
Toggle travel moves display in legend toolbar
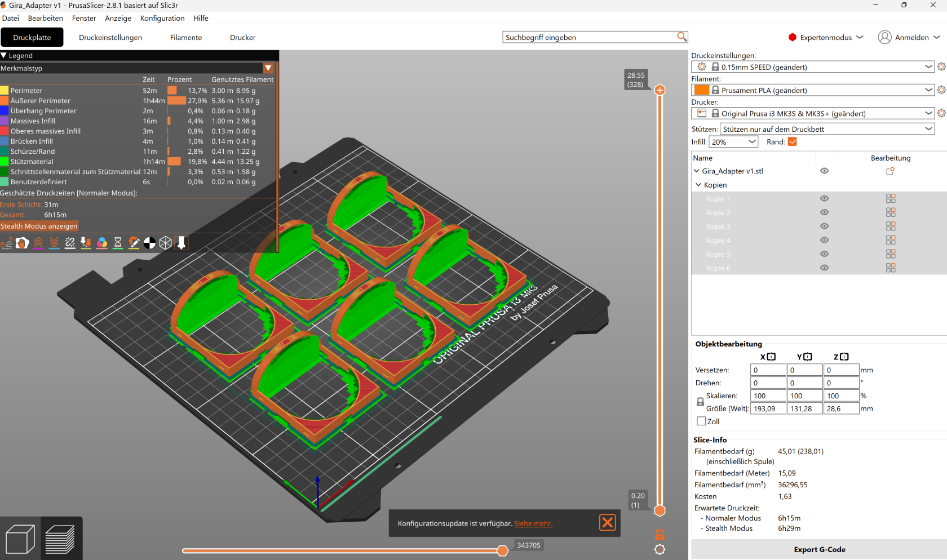[7, 243]
